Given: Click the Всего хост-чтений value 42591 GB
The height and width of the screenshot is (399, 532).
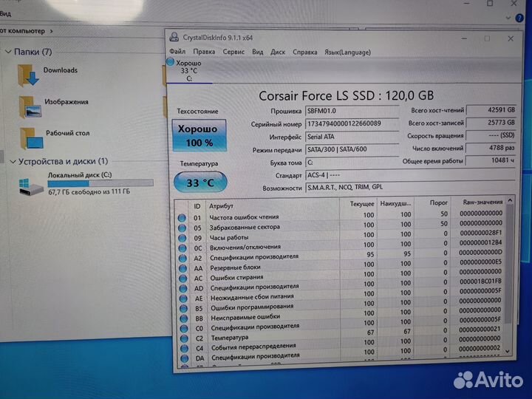Looking at the screenshot, I should tap(491, 110).
